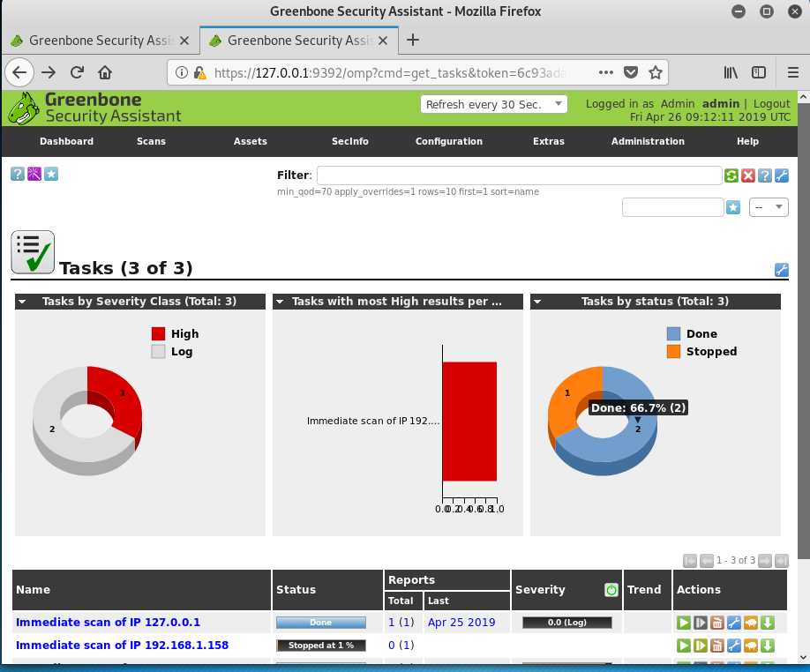Click the red High legend swatch
Image resolution: width=810 pixels, height=672 pixels.
tap(158, 334)
